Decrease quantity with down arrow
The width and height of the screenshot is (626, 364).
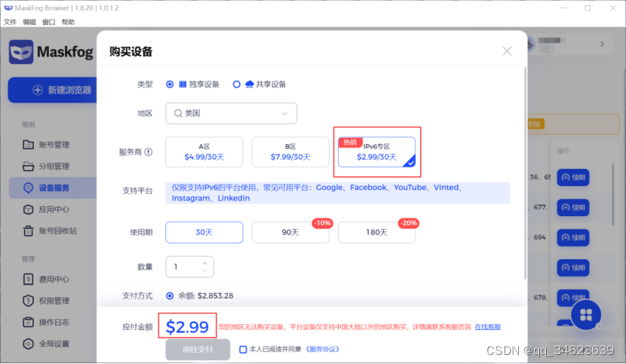[x=205, y=271]
